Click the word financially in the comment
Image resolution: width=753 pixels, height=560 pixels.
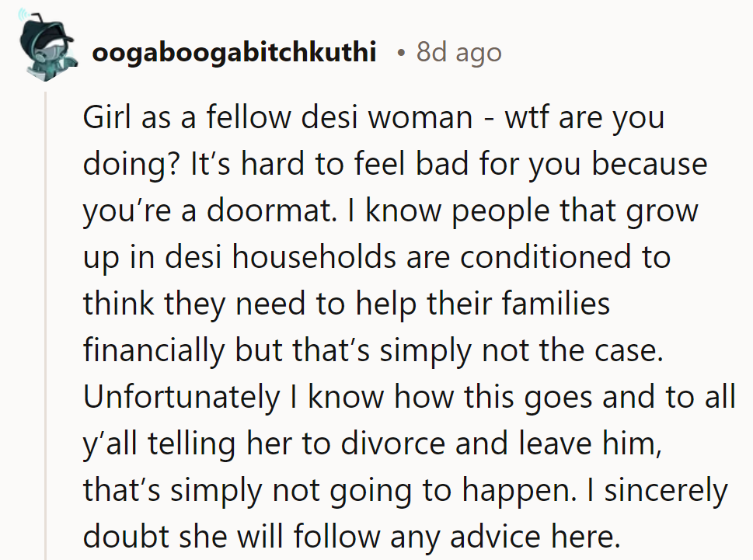click(x=154, y=351)
